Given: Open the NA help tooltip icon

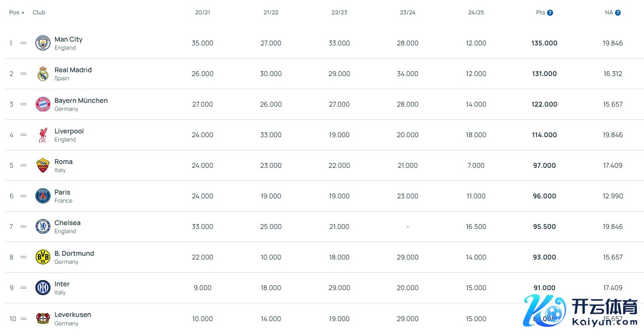Looking at the screenshot, I should pos(618,13).
